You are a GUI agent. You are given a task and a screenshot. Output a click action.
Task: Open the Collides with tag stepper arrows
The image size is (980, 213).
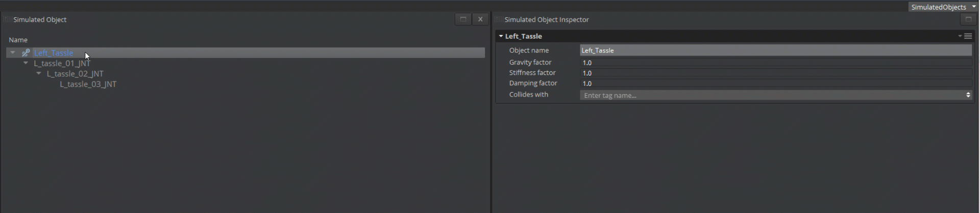click(968, 95)
